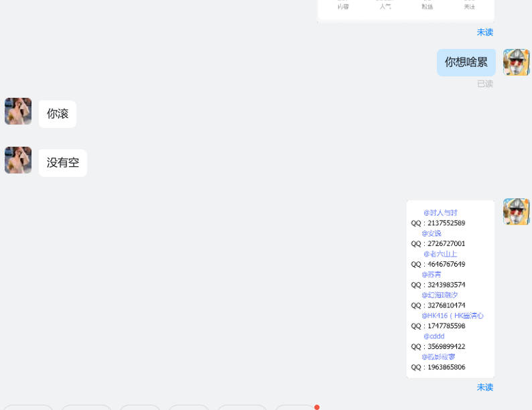Image resolution: width=532 pixels, height=410 pixels.
Task: Click the 已读 label under 你想啥累
Action: point(484,84)
